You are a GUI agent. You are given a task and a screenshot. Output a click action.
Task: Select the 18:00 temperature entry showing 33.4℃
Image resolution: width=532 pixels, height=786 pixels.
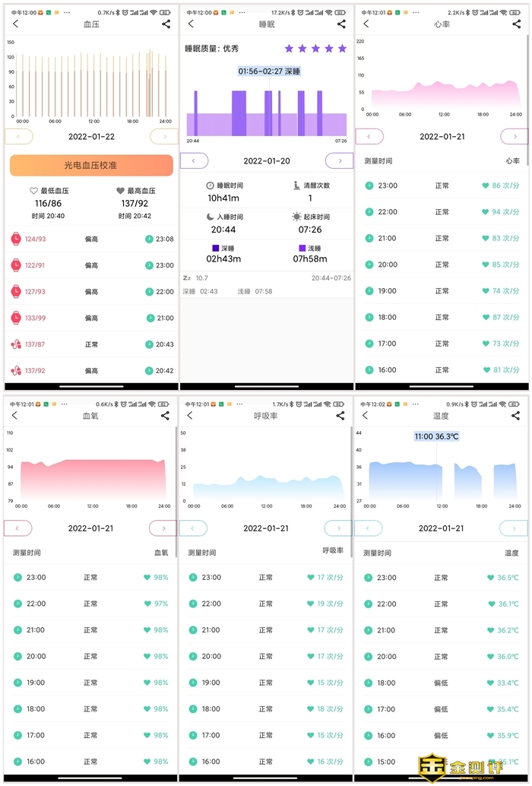[x=442, y=683]
